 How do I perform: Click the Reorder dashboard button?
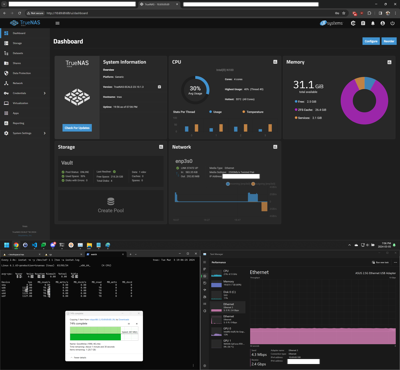pos(389,41)
